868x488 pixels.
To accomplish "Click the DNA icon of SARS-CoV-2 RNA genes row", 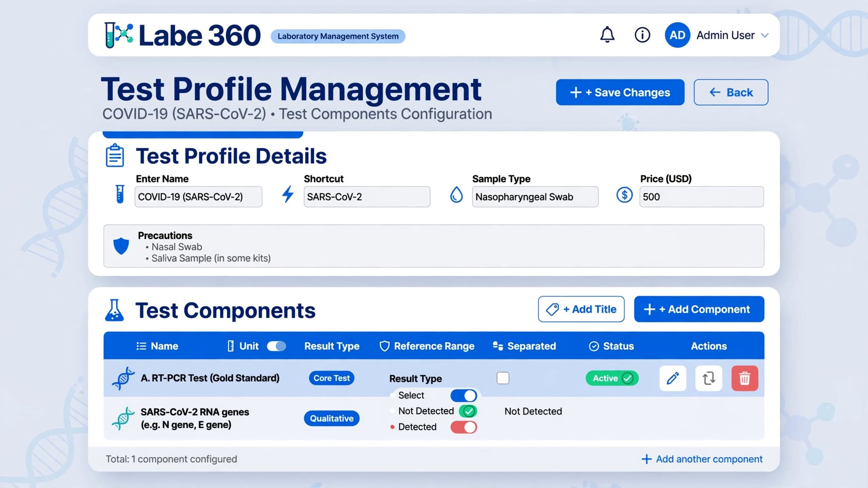I will tap(123, 418).
